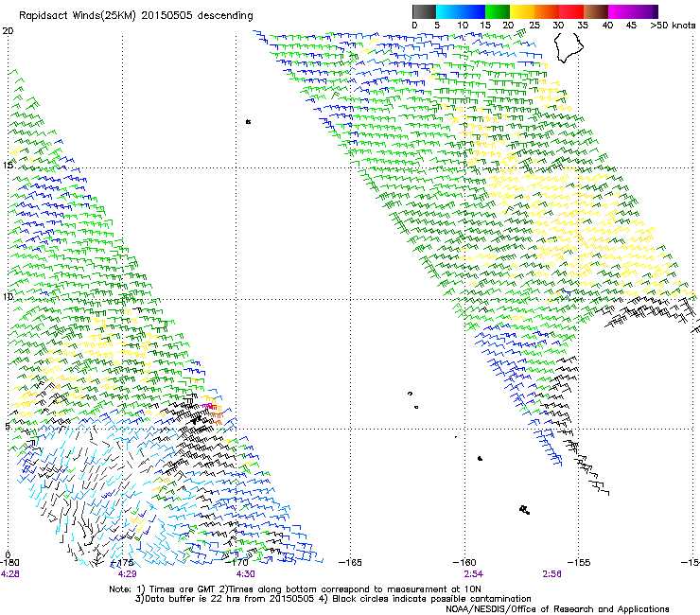Click the note 'Data buffer is 22 hrs' line

[x=333, y=599]
